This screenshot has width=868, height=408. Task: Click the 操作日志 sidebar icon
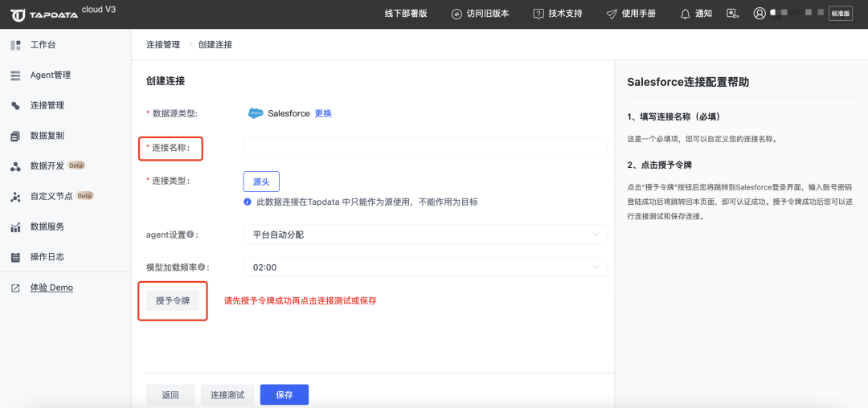[x=15, y=257]
